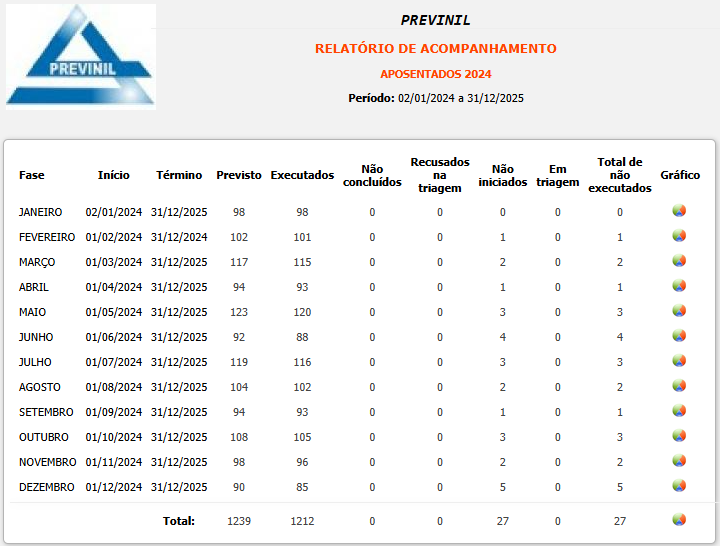This screenshot has height=546, width=720.
Task: Select the NOVEMBRO phase name
Action: pos(47,462)
